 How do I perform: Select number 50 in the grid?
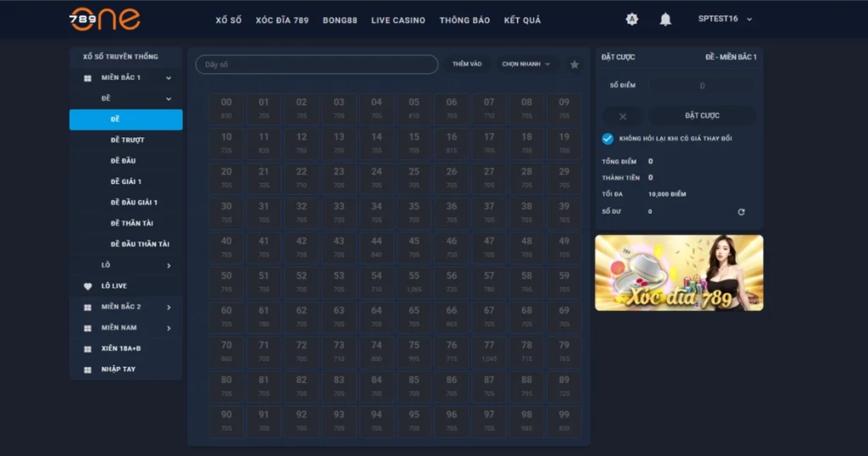(226, 282)
